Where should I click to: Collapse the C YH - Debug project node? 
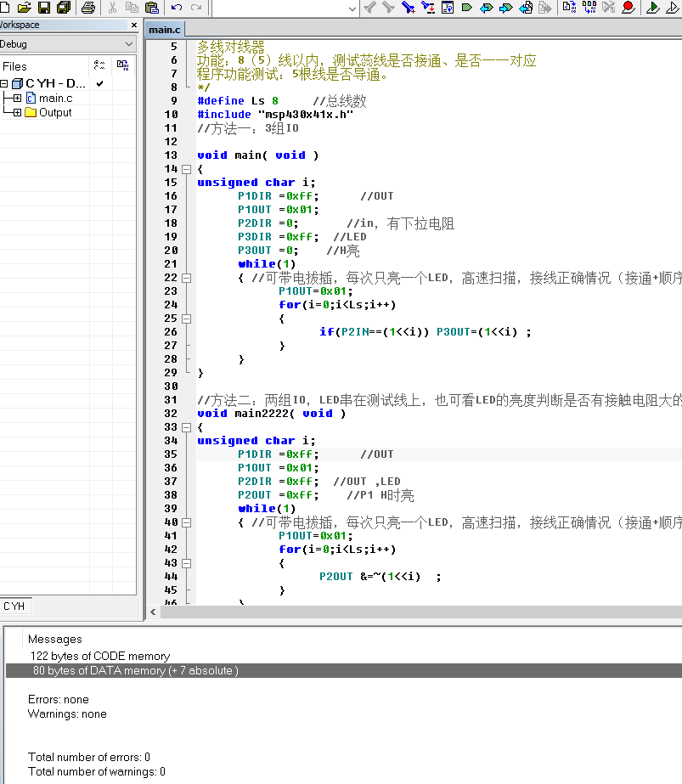click(3, 83)
